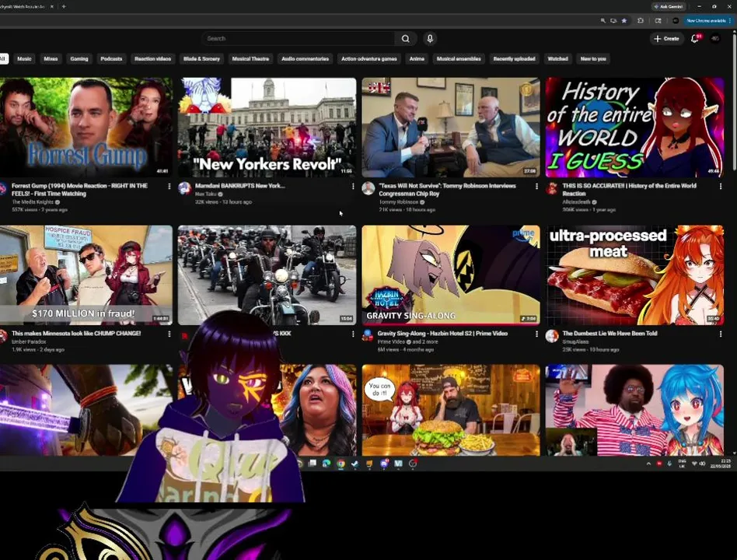The width and height of the screenshot is (737, 560).
Task: Filter recommendations by Gaming
Action: [x=79, y=59]
